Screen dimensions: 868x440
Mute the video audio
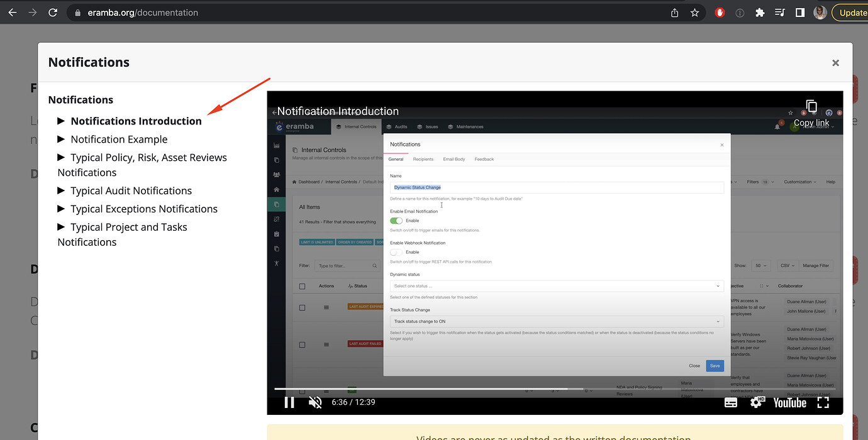(315, 402)
